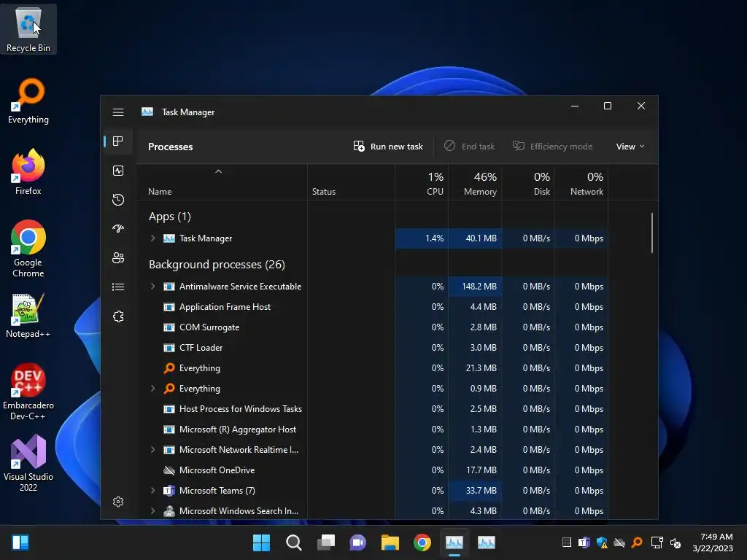747x560 pixels.
Task: Sort by the Name column header
Action: tap(222, 182)
